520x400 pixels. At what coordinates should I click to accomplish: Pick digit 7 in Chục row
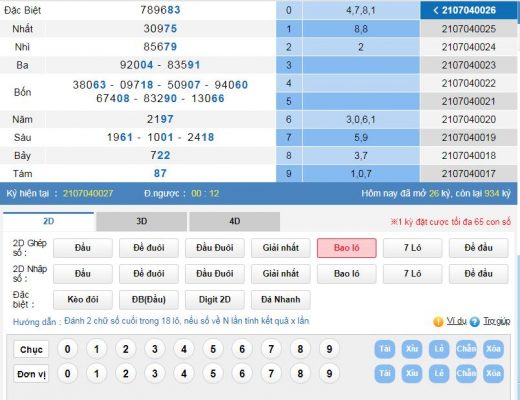(271, 349)
